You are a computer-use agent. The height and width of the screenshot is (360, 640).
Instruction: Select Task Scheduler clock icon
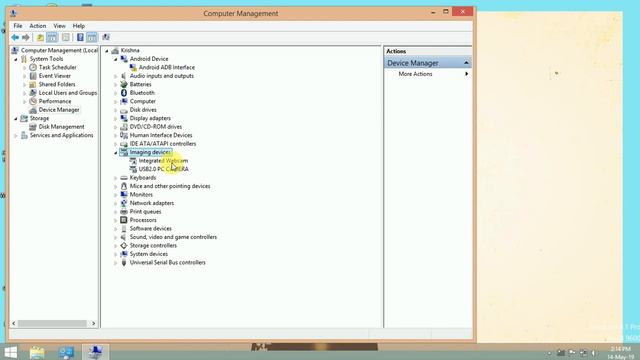tap(33, 67)
